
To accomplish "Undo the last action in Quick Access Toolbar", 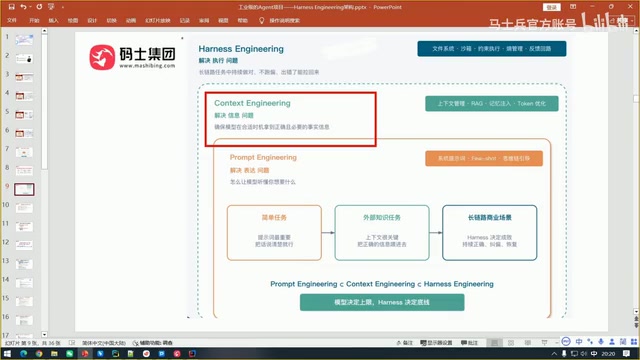I will [23, 7].
